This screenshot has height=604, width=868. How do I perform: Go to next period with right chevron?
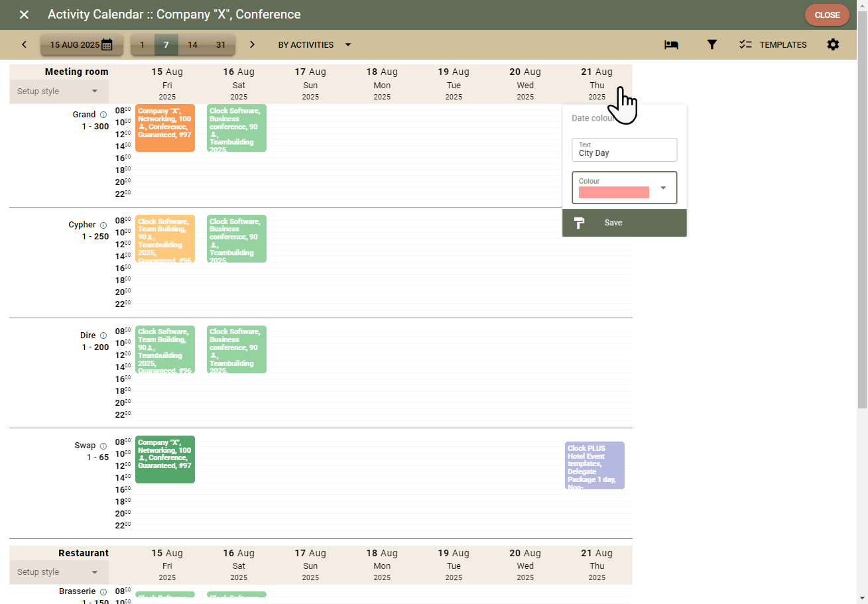[252, 44]
